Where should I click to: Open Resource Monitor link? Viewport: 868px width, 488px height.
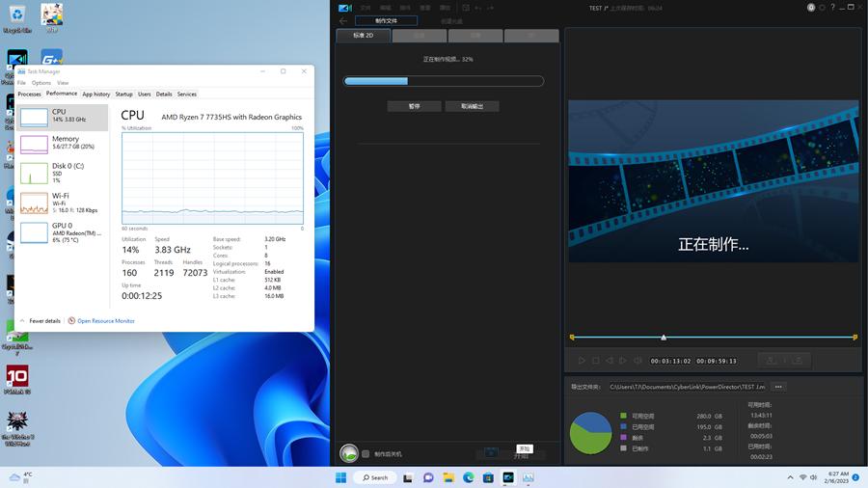[105, 321]
